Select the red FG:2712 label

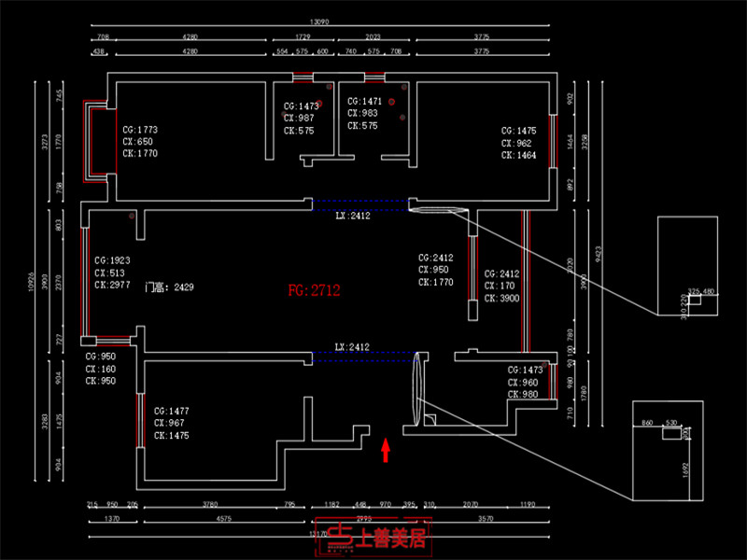[315, 291]
